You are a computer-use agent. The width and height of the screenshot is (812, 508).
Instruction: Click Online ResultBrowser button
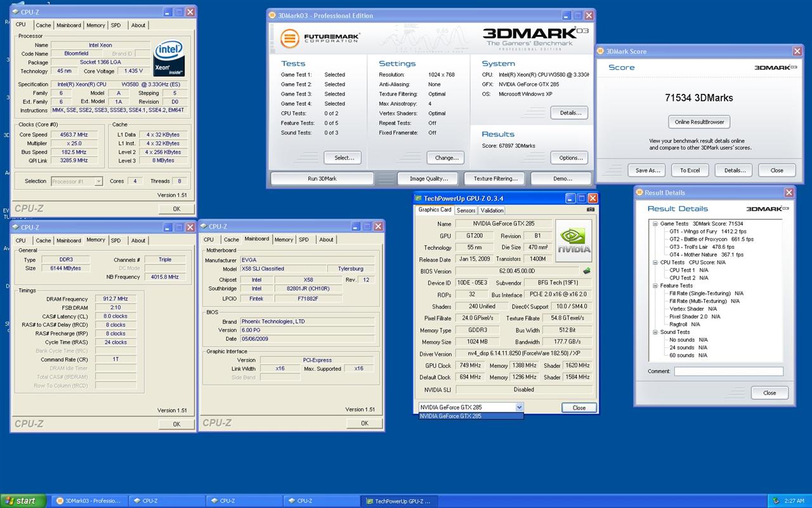pos(699,122)
